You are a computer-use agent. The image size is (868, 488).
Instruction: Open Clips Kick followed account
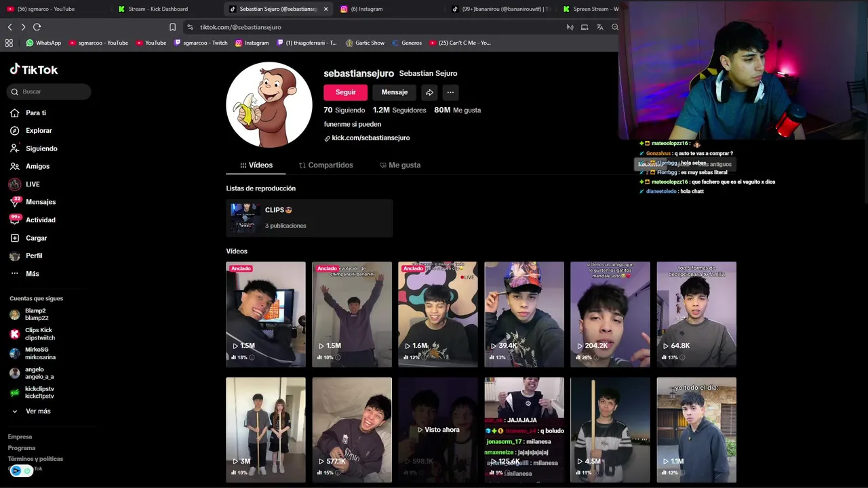point(31,334)
